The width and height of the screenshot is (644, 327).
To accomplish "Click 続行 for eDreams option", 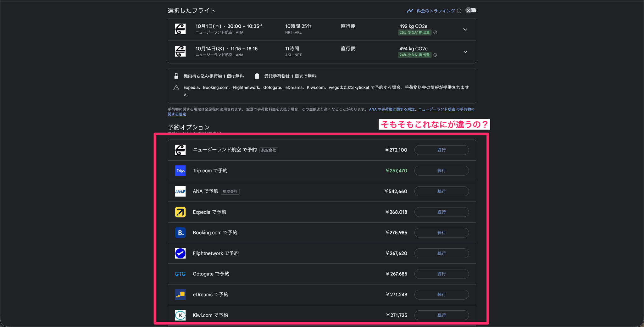I will 441,295.
